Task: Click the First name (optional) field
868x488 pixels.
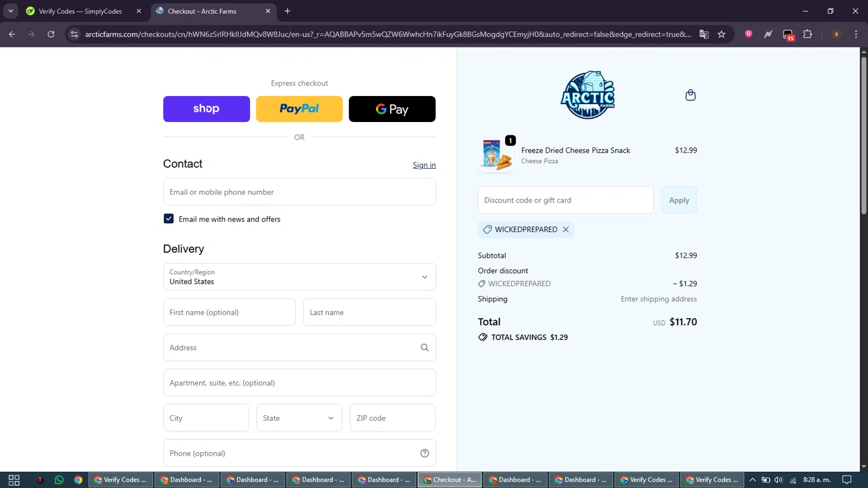Action: [229, 312]
